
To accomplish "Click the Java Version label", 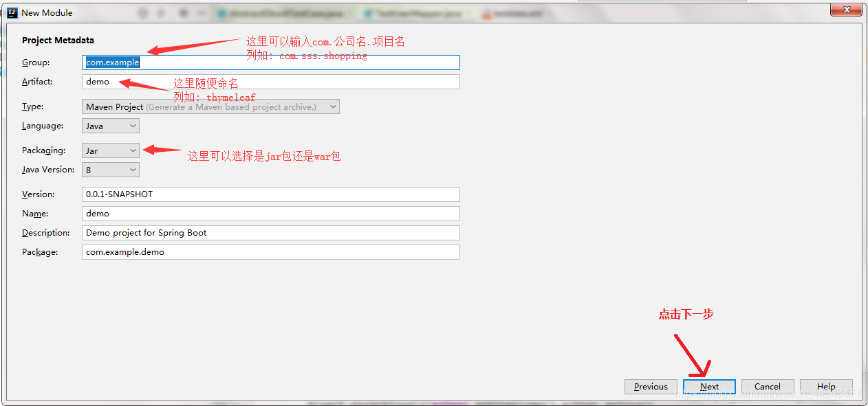I will [47, 170].
